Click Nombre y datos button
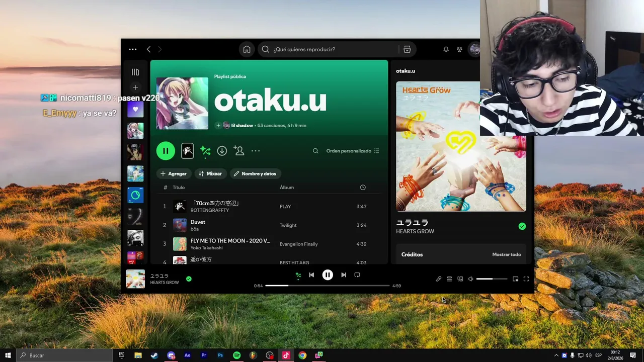The height and width of the screenshot is (362, 644). pyautogui.click(x=255, y=173)
